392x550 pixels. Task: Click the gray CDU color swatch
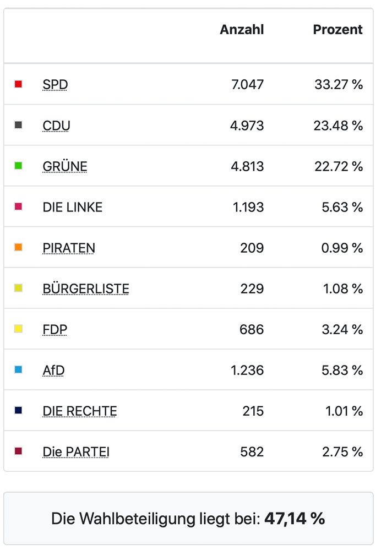tap(18, 125)
